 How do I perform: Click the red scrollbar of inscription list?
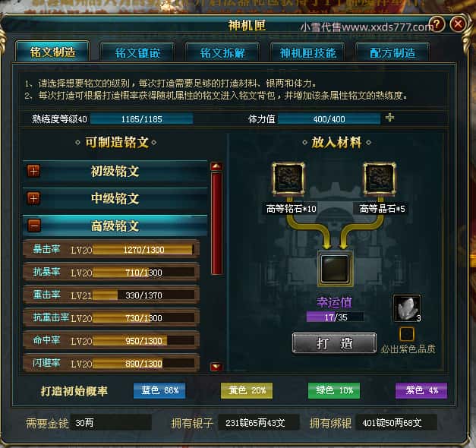217,223
